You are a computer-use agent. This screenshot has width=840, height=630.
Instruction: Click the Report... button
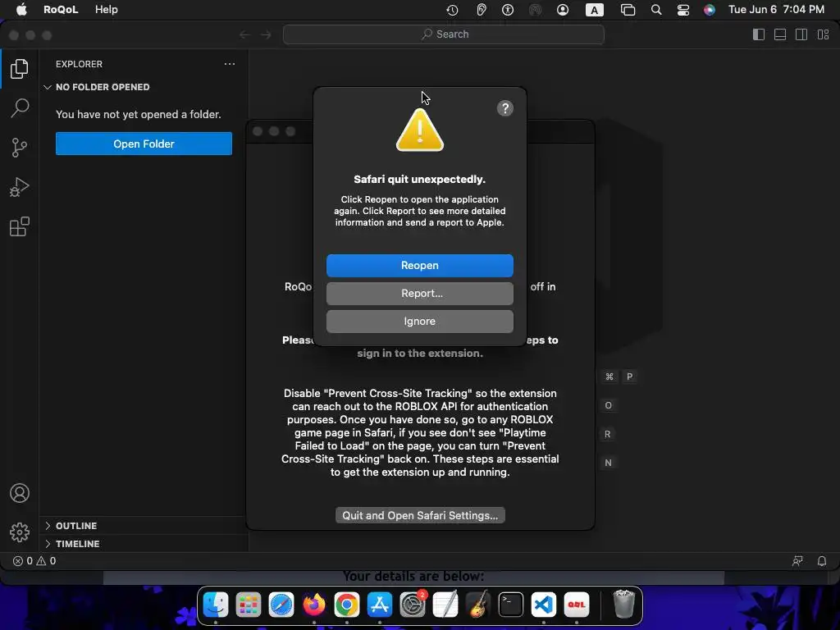[419, 293]
